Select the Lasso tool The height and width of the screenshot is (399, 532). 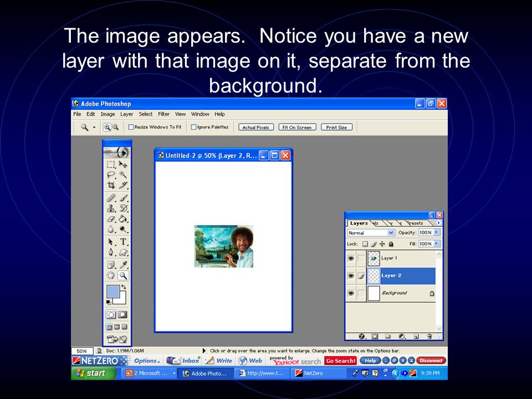(x=111, y=175)
